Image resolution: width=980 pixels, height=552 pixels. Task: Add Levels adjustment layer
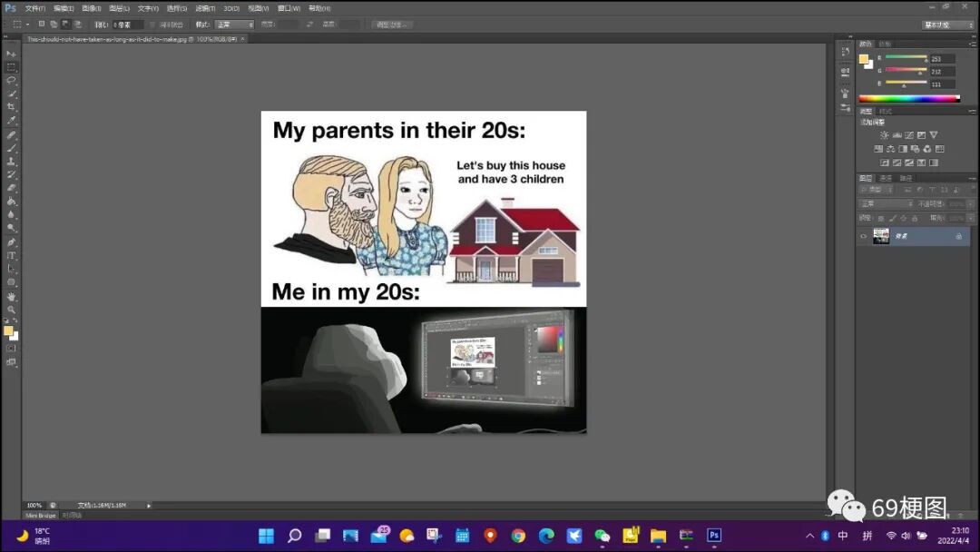(x=897, y=135)
